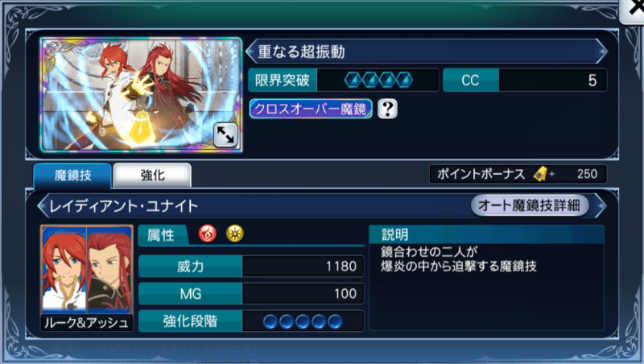
Task: Switch to the 強化 tab
Action: pos(152,176)
